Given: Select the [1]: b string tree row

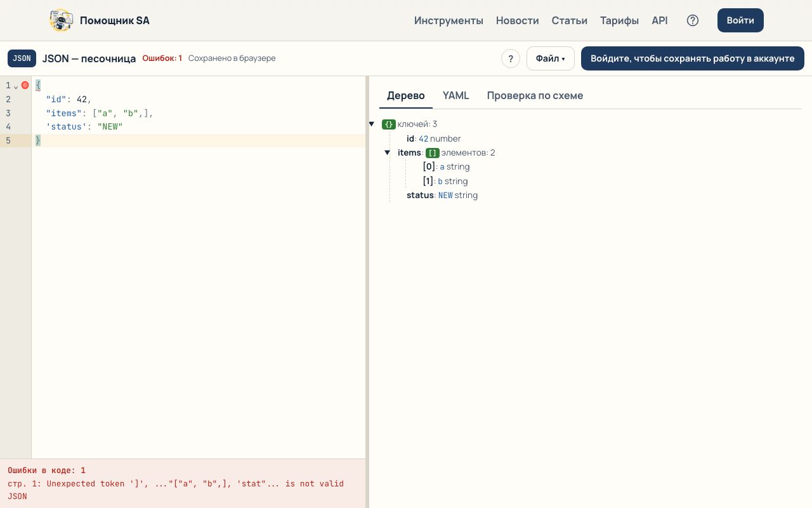Looking at the screenshot, I should pos(445,181).
